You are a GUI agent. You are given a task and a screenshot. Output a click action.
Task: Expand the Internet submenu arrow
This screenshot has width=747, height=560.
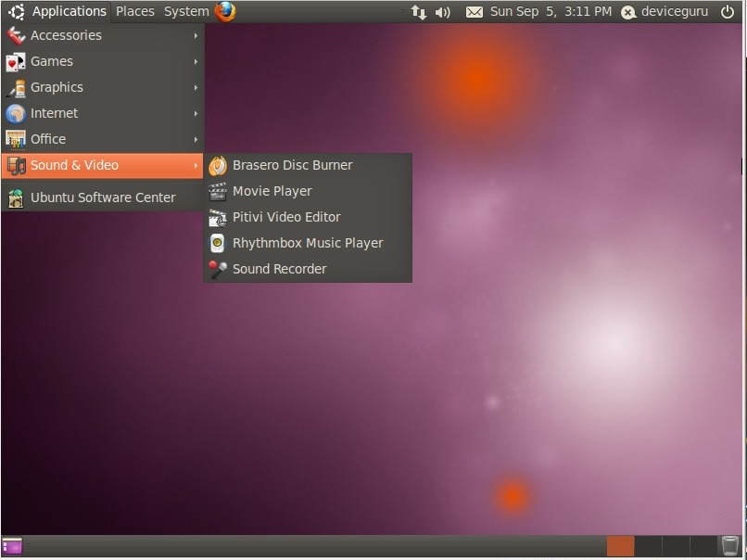point(196,113)
